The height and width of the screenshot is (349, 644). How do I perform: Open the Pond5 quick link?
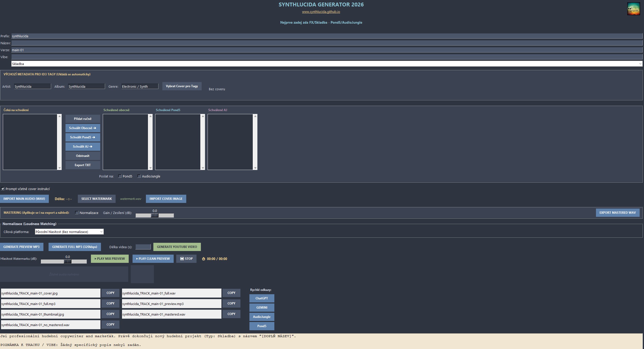(x=262, y=326)
